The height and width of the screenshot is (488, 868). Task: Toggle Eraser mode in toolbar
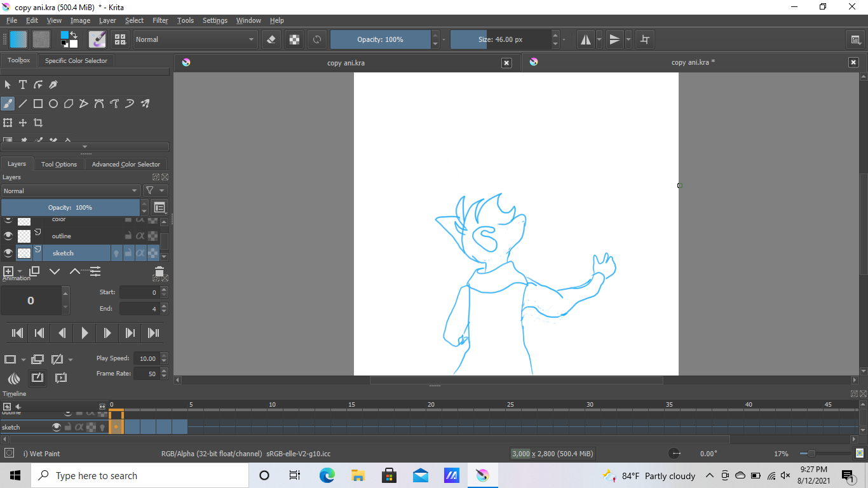click(271, 39)
